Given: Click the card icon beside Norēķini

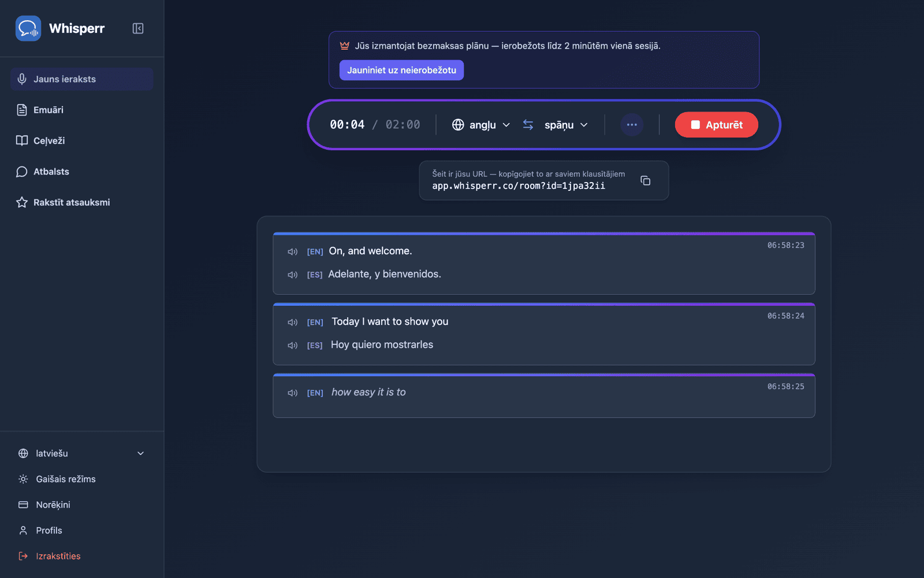Looking at the screenshot, I should [23, 505].
